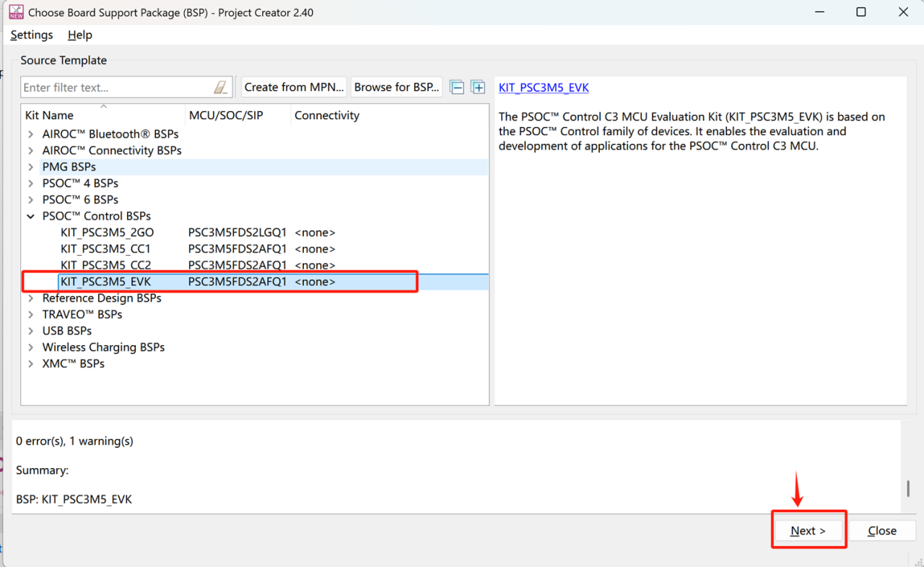Expand the XMC BSPs category

click(x=30, y=363)
